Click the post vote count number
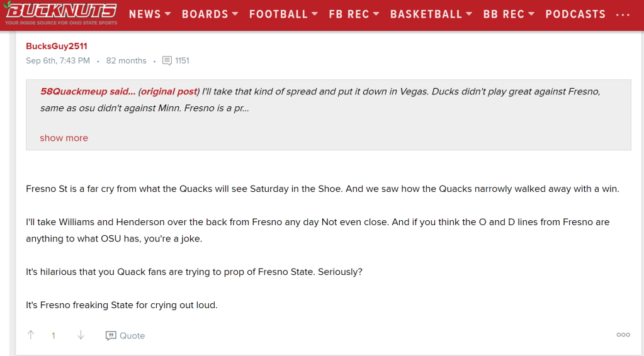Viewport: 644px width, 356px height. [54, 336]
